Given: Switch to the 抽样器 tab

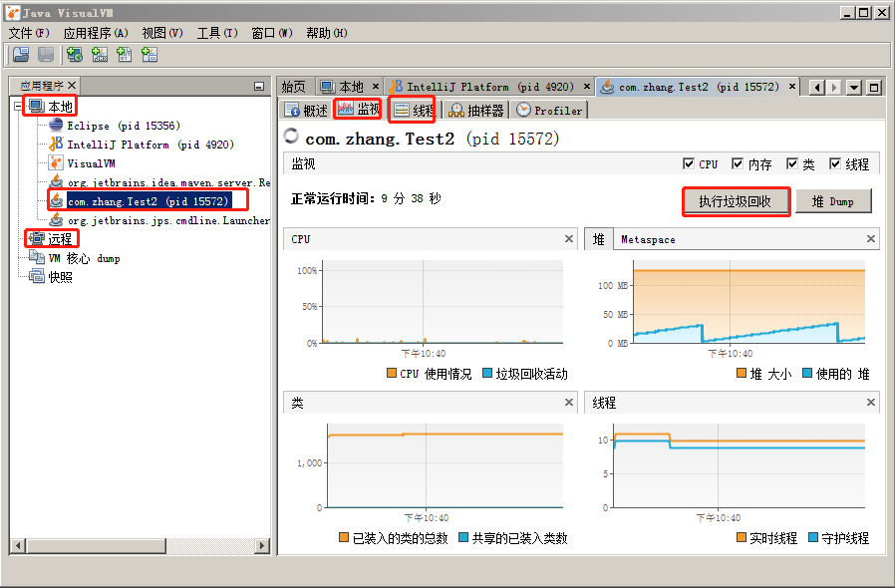Looking at the screenshot, I should point(476,111).
